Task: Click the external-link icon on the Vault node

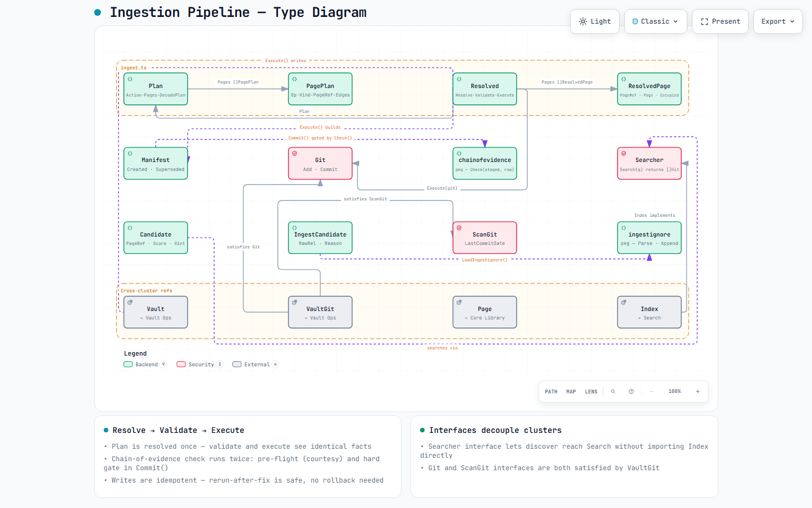Action: point(130,303)
